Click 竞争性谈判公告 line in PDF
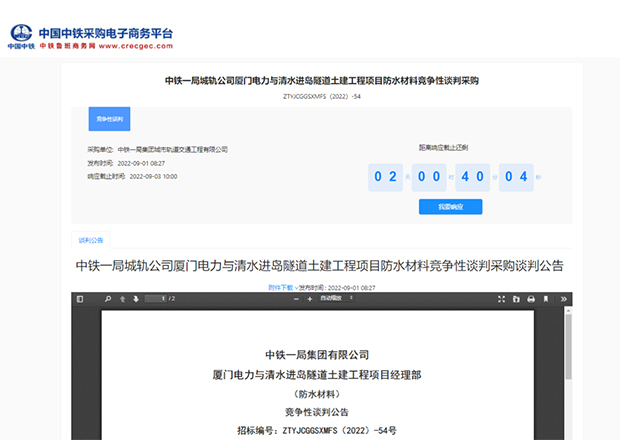The height and width of the screenshot is (440, 620). [317, 412]
